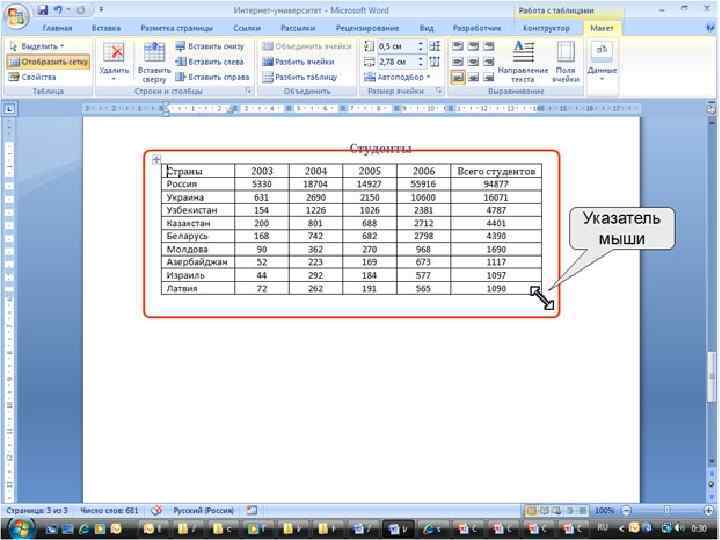
Task: Open Поля ячейки margins dialog
Action: pos(566,62)
